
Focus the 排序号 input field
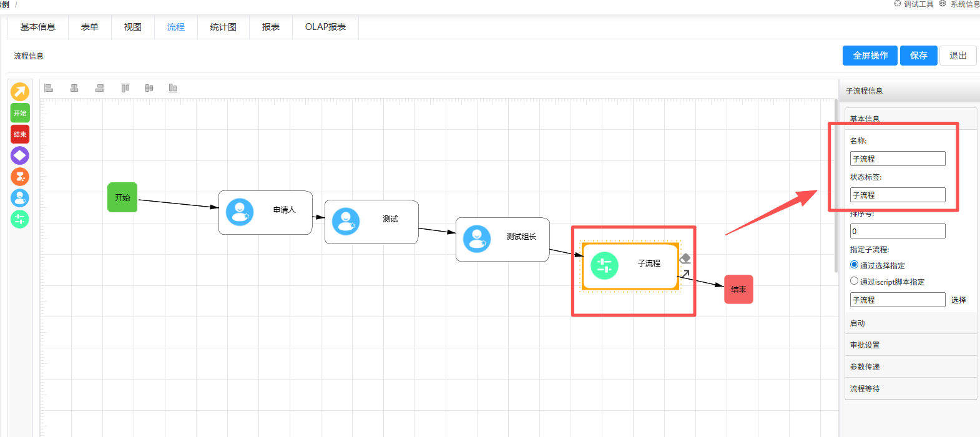898,231
